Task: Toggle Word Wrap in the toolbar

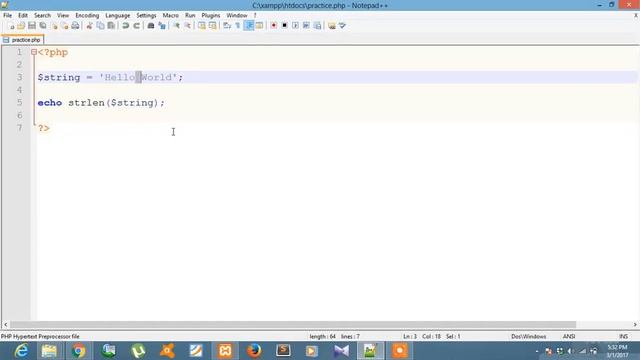Action: (x=227, y=26)
